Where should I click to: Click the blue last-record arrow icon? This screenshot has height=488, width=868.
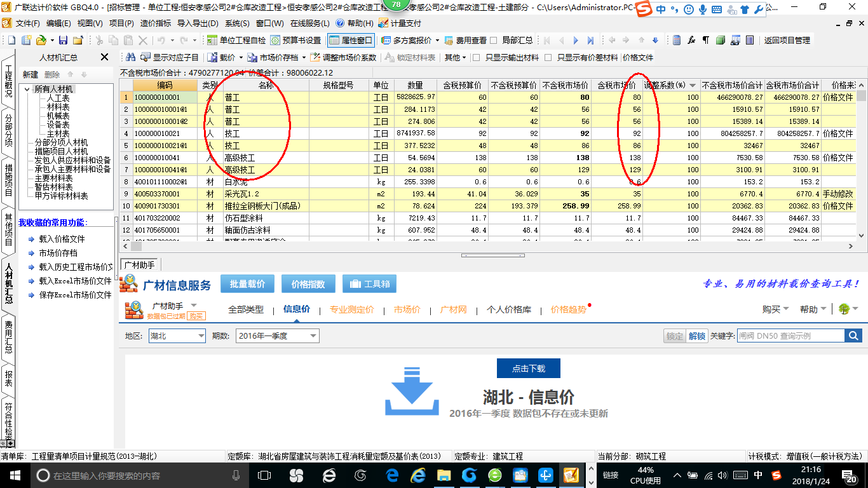pos(590,40)
